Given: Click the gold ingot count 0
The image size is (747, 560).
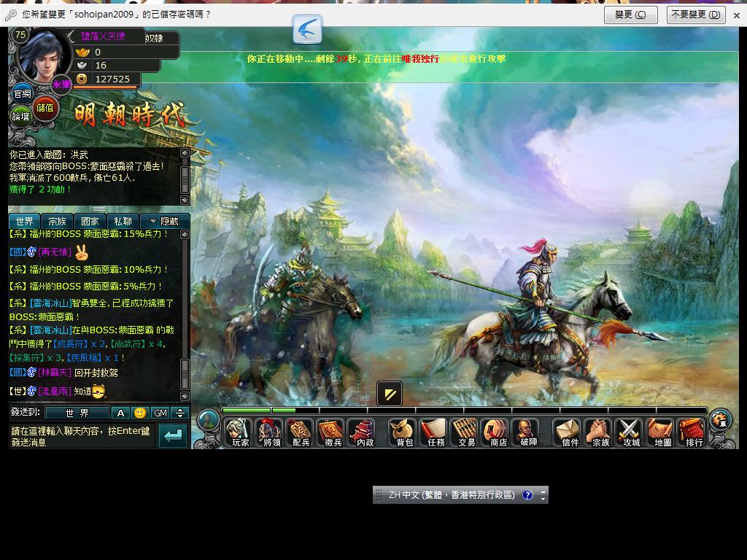Looking at the screenshot, I should [98, 52].
